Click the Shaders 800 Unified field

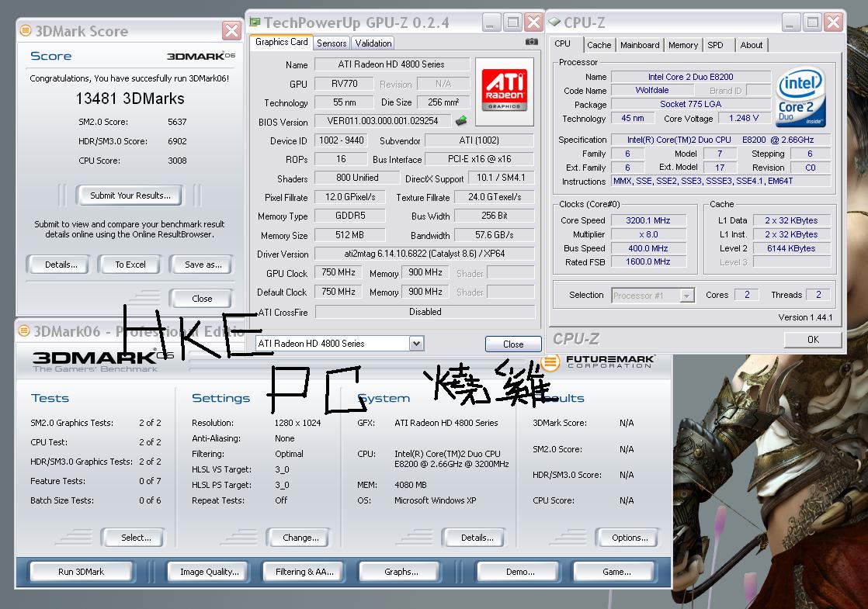[357, 178]
